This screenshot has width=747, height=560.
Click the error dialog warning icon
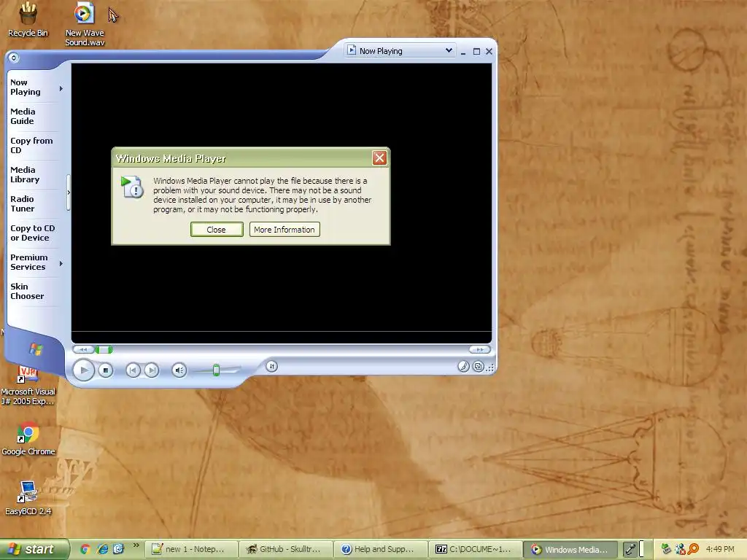[132, 187]
